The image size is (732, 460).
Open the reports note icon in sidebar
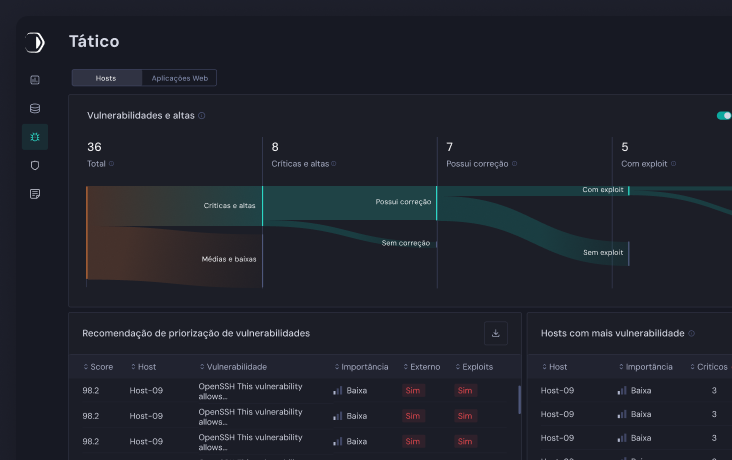(x=35, y=193)
